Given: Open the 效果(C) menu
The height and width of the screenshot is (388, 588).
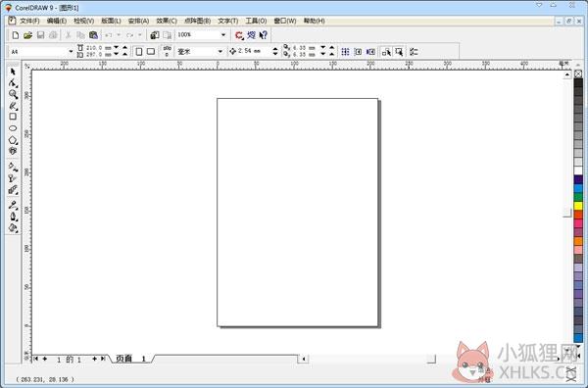Looking at the screenshot, I should click(167, 21).
